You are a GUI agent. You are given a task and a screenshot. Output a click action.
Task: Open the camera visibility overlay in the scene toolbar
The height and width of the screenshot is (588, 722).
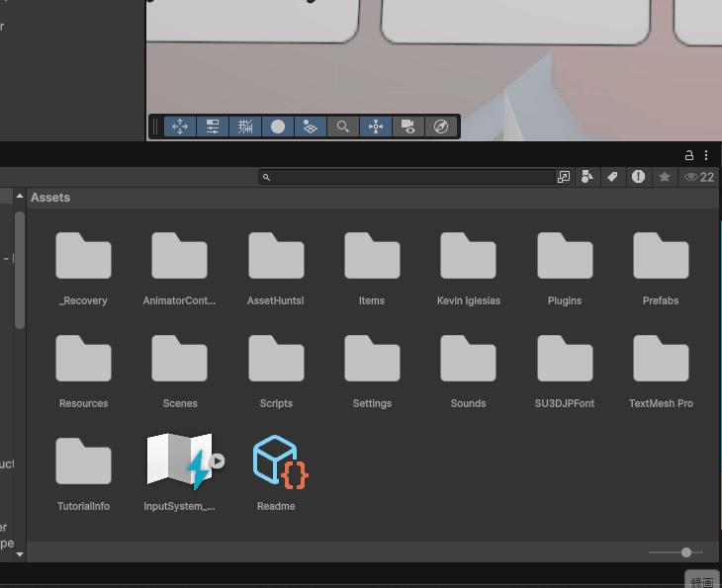pos(407,126)
